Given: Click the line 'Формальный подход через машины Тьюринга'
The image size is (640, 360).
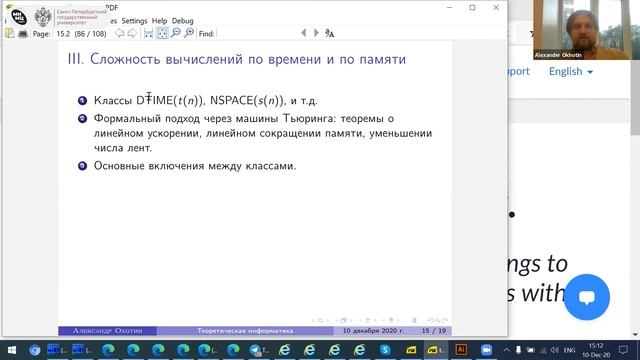Looking at the screenshot, I should click(x=215, y=118).
